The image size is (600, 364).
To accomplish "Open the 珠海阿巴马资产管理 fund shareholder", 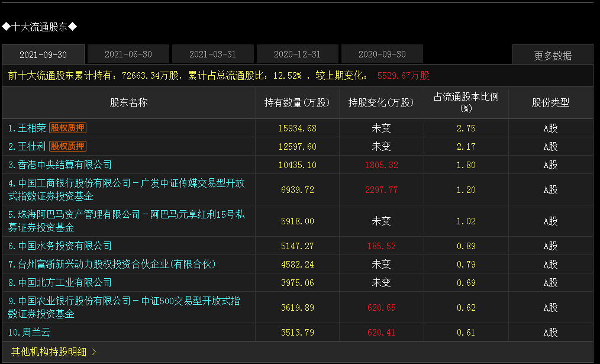I will tap(126, 221).
